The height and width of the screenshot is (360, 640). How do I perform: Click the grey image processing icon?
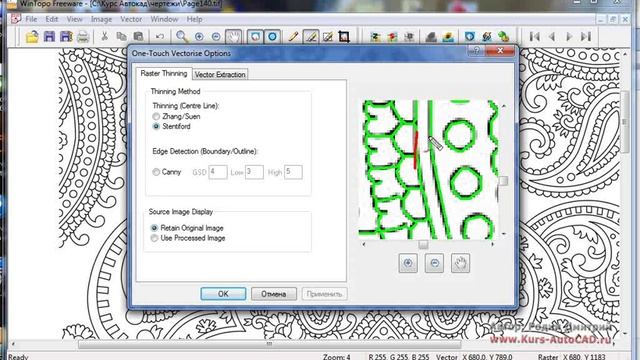point(409,37)
